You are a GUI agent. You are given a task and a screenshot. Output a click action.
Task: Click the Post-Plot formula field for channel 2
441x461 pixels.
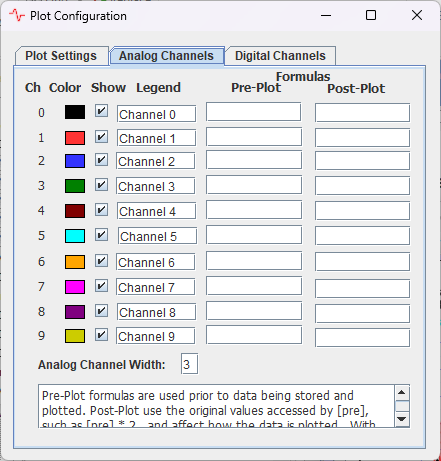click(x=362, y=161)
